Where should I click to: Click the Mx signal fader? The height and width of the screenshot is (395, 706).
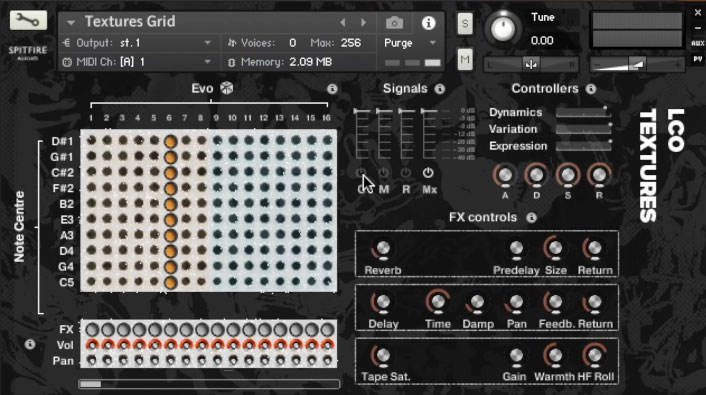pyautogui.click(x=428, y=133)
